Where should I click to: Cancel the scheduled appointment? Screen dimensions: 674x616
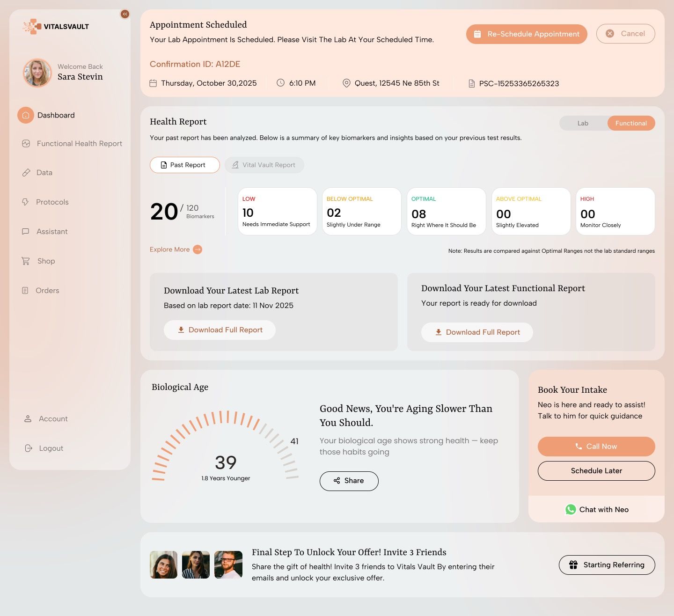click(x=625, y=34)
